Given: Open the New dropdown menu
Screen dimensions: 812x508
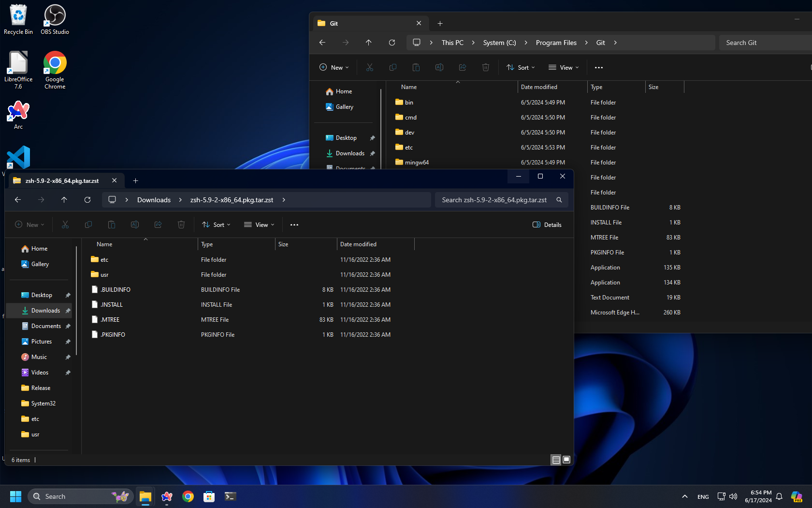Looking at the screenshot, I should pos(29,224).
